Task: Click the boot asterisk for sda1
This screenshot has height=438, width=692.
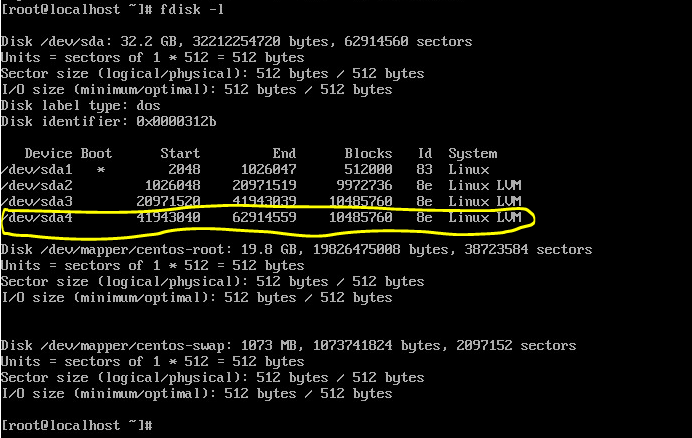Action: [x=101, y=170]
